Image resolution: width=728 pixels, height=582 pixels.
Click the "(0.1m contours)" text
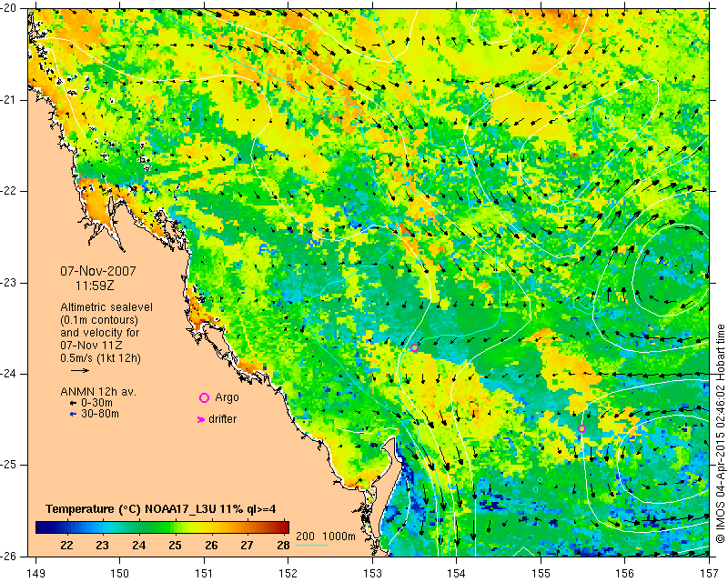click(99, 320)
